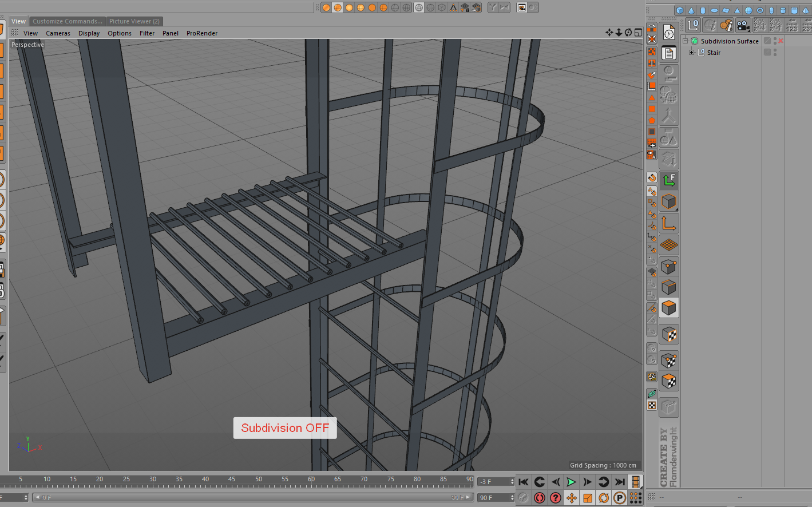
Task: Open the Cameras menu
Action: pos(58,33)
